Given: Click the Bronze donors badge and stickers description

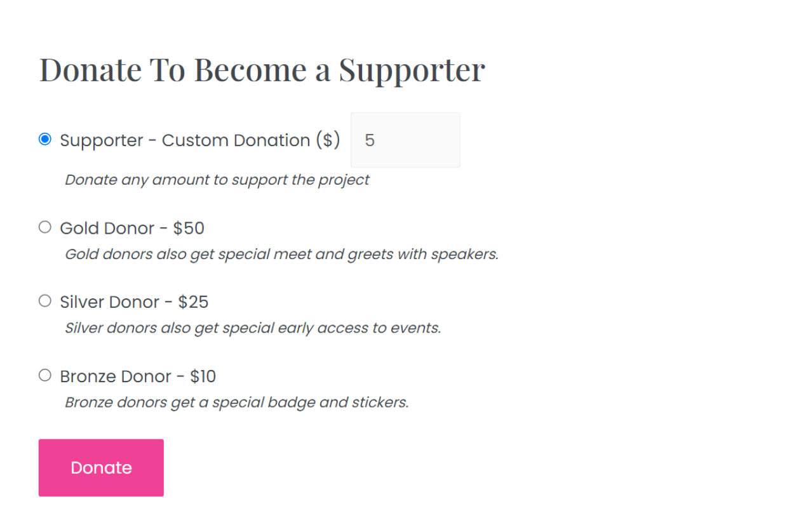Looking at the screenshot, I should (x=236, y=402).
